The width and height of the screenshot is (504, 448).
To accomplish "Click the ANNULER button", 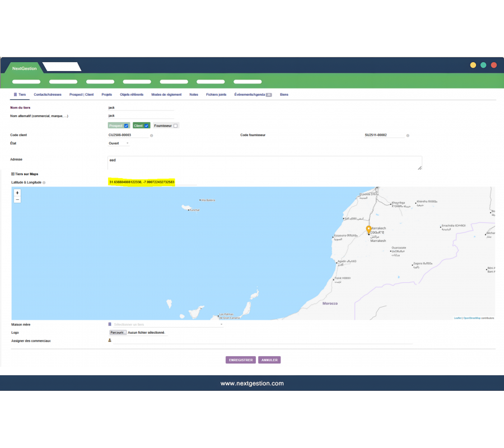I will [x=269, y=360].
